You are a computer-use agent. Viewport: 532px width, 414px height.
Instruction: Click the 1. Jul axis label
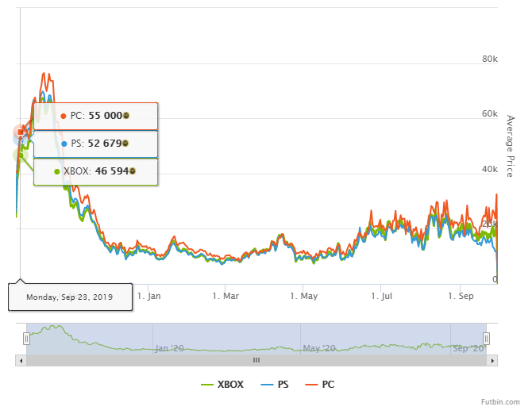tap(382, 296)
